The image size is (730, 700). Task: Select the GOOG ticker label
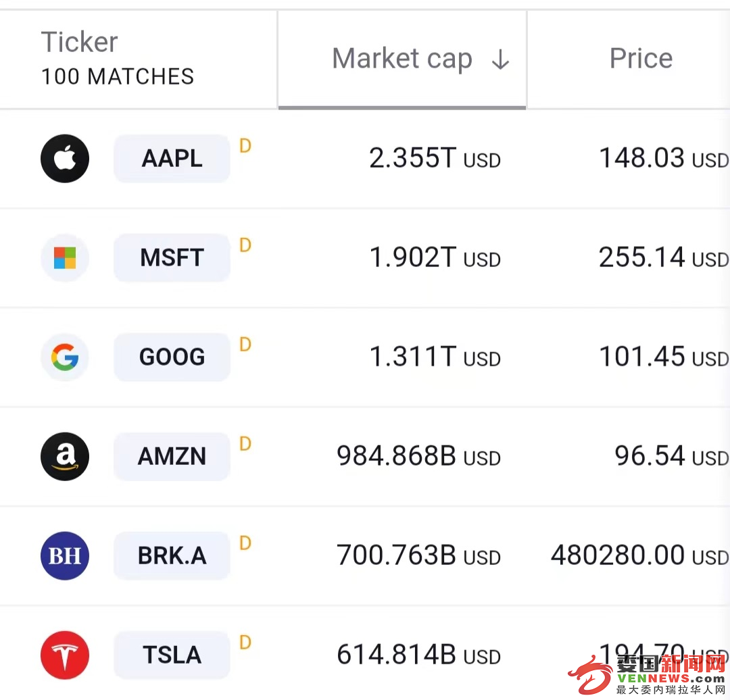point(172,357)
